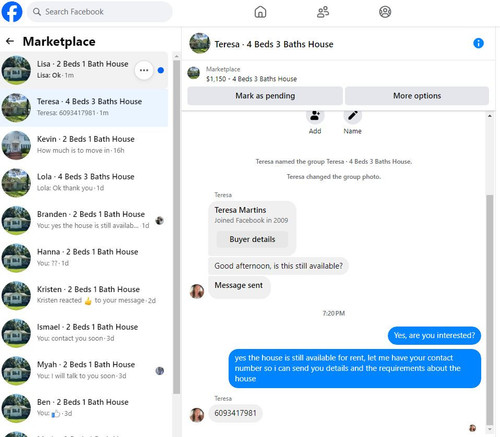Click the chat scrollbar up arrow

pos(489,116)
